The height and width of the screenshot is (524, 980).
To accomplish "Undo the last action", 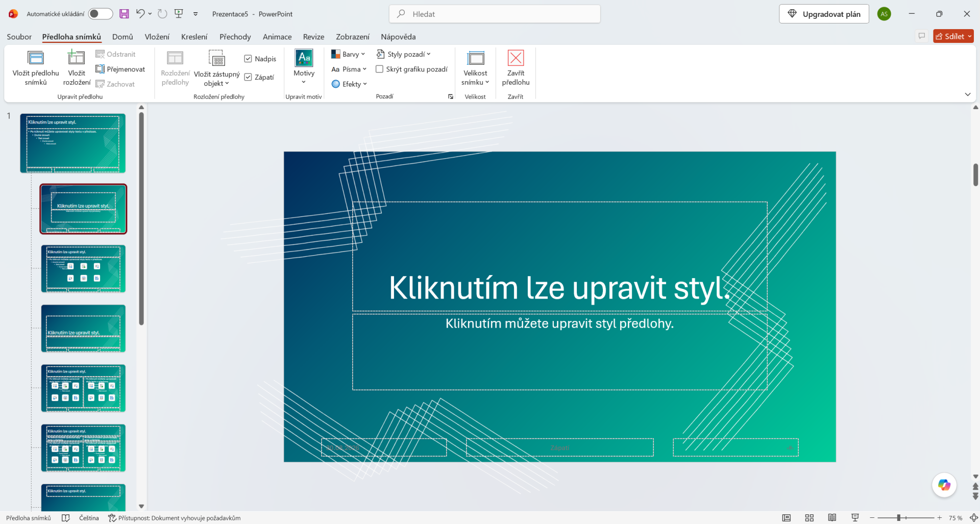I will click(140, 14).
